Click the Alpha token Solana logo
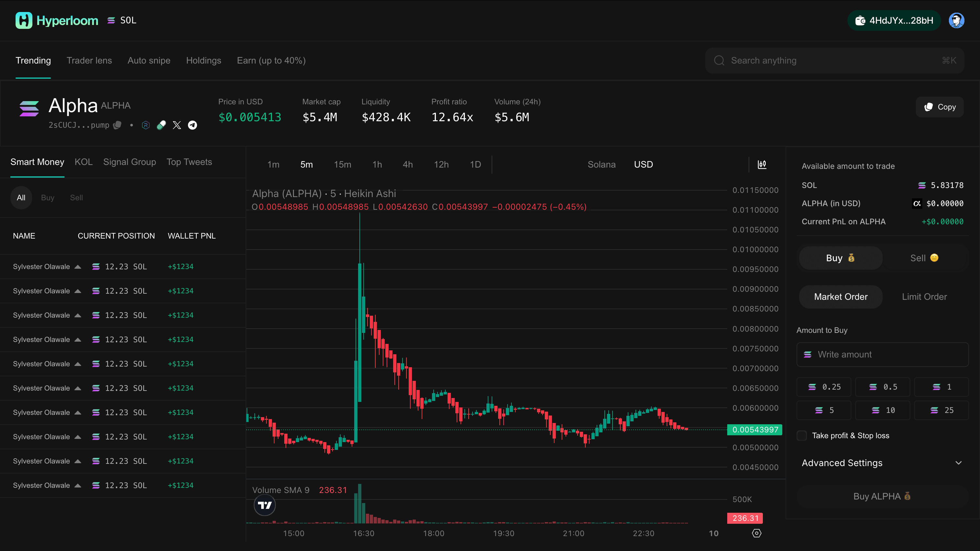The image size is (980, 551). (x=29, y=109)
